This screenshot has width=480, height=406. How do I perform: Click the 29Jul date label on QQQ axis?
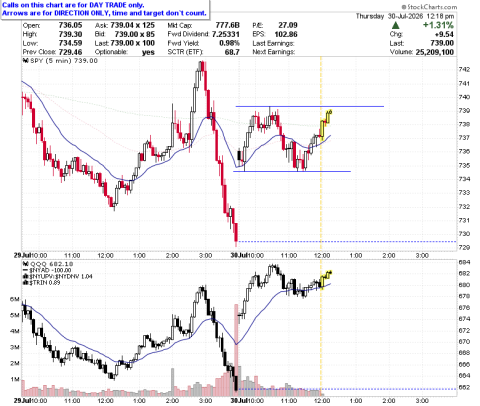[x=22, y=400]
